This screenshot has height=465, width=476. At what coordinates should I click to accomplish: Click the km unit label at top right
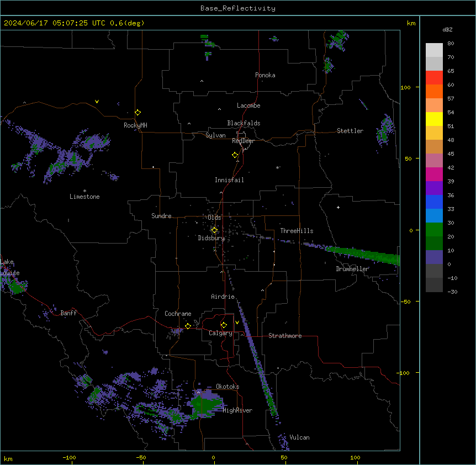pos(411,23)
